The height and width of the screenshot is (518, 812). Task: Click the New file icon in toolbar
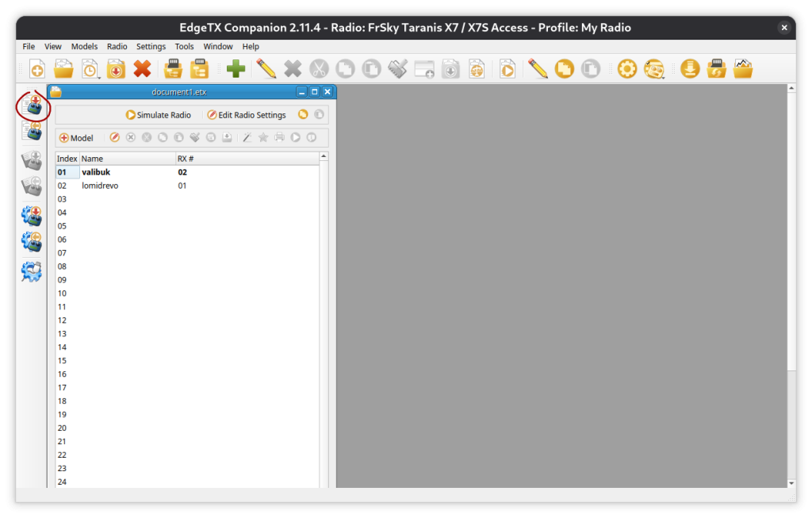coord(36,69)
